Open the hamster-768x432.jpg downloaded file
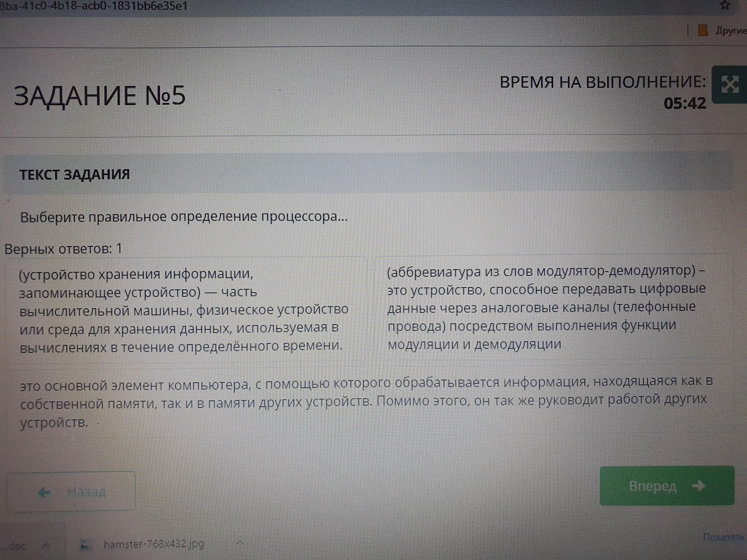The height and width of the screenshot is (560, 747). pyautogui.click(x=154, y=544)
